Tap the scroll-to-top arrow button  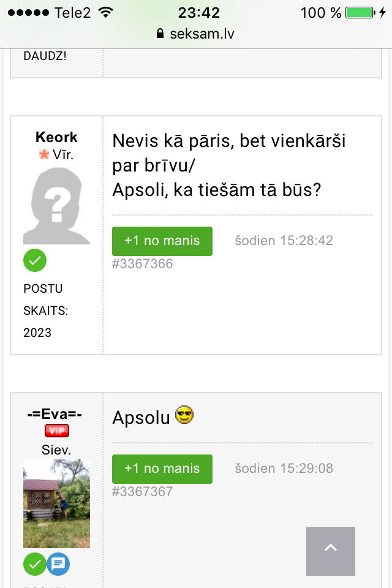click(x=330, y=550)
